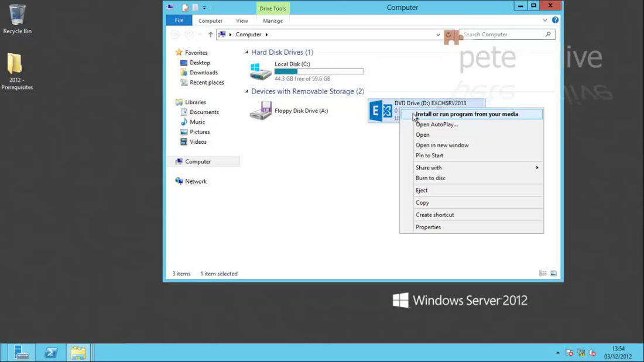
Task: Choose Properties from the context menu
Action: [471, 227]
